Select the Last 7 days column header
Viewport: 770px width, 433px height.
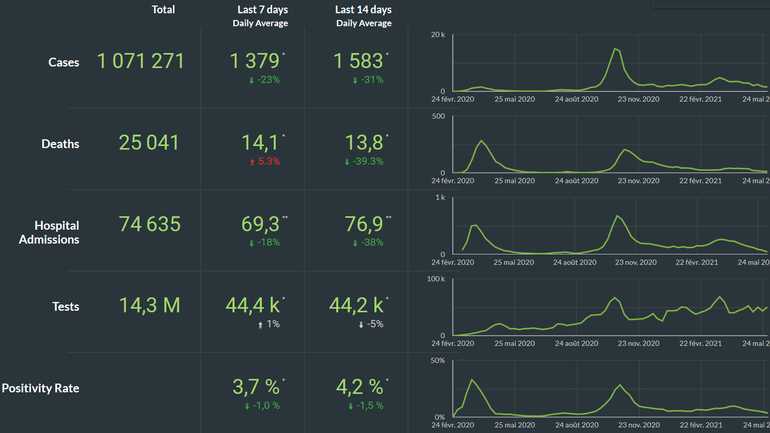point(261,10)
